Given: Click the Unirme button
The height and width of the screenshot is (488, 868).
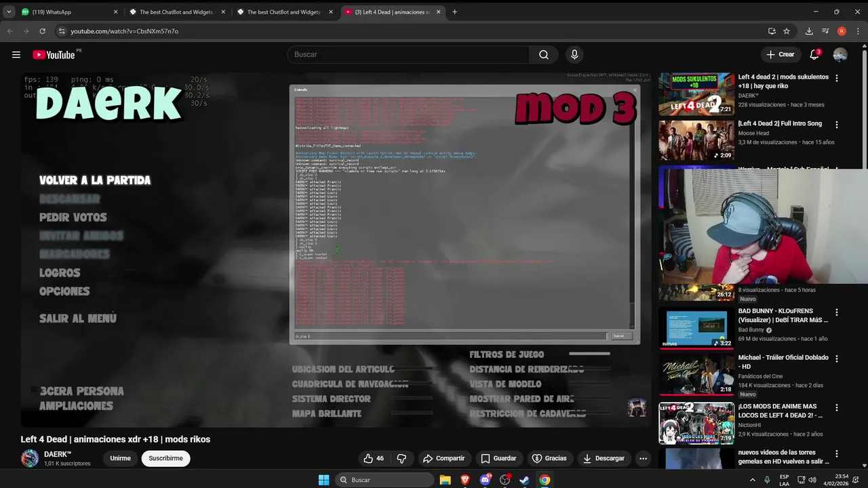Looking at the screenshot, I should pos(120,458).
